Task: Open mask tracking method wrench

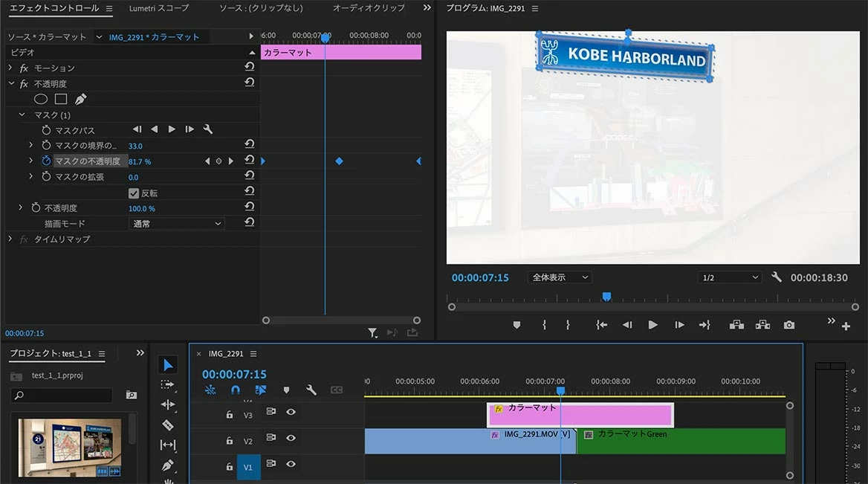Action: (208, 129)
